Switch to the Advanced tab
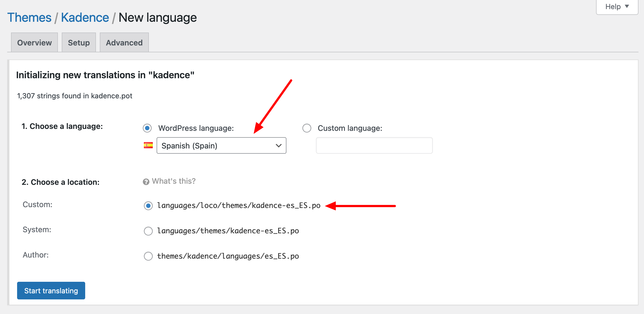 124,42
